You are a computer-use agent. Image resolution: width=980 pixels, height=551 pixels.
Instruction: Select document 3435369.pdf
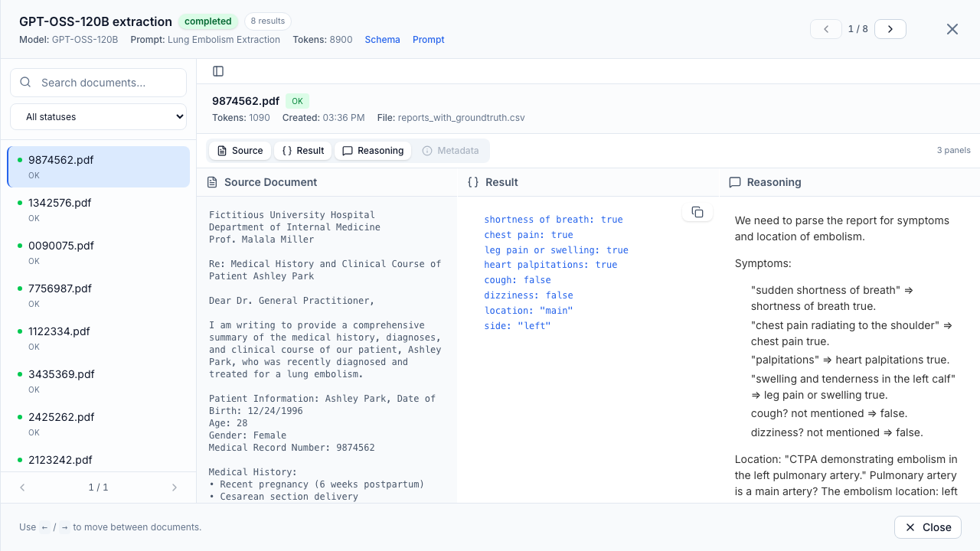(x=98, y=381)
